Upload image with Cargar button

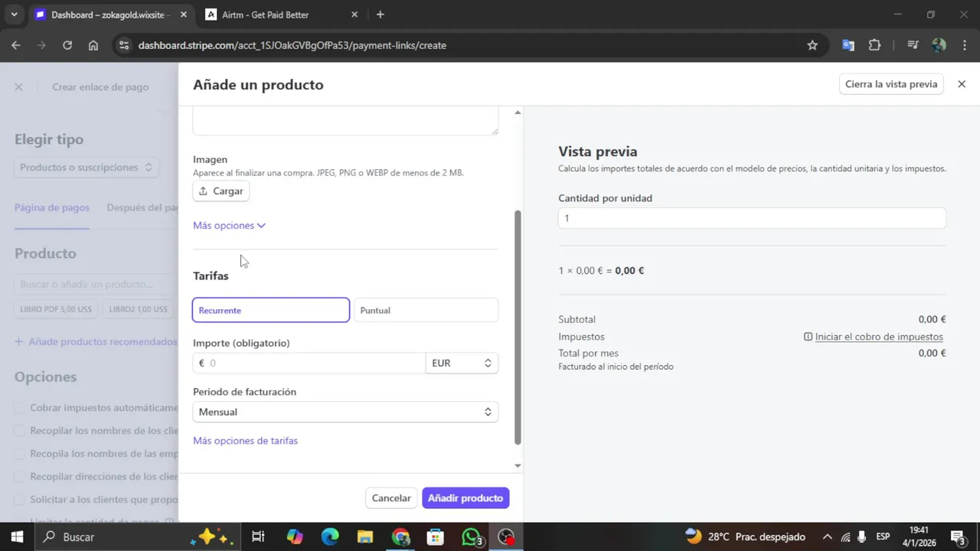(x=220, y=191)
